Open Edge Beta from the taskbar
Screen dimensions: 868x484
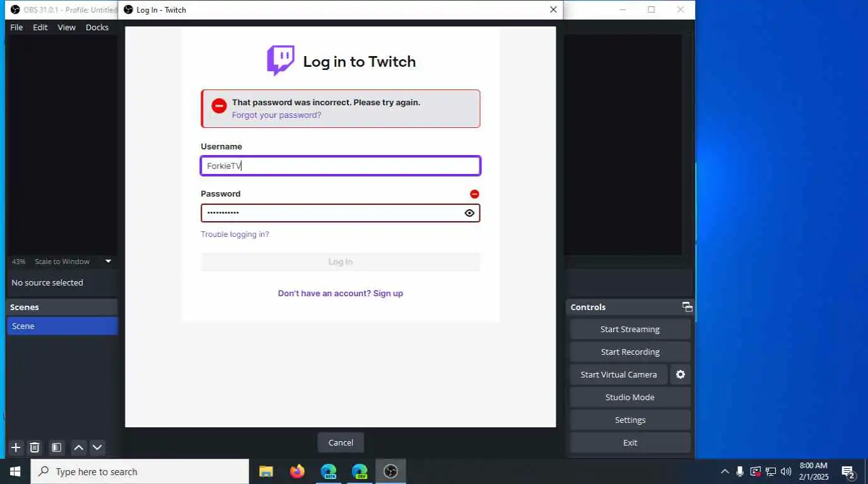coord(328,471)
